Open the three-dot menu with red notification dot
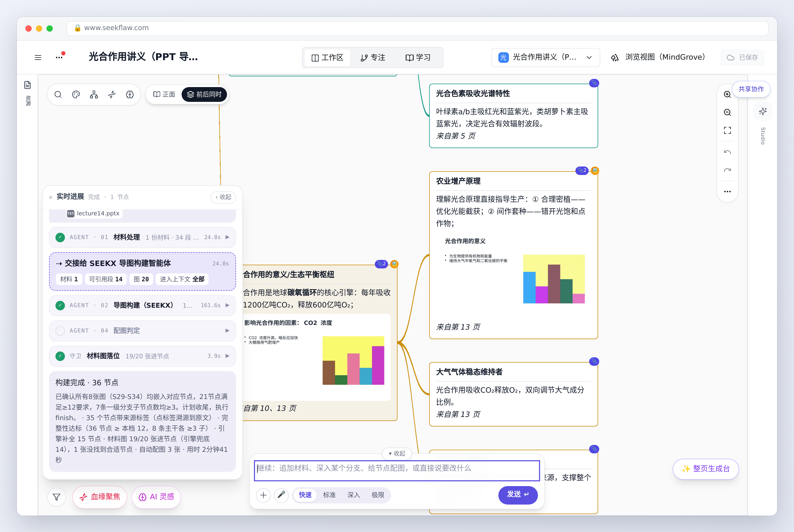The width and height of the screenshot is (794, 532). click(60, 57)
